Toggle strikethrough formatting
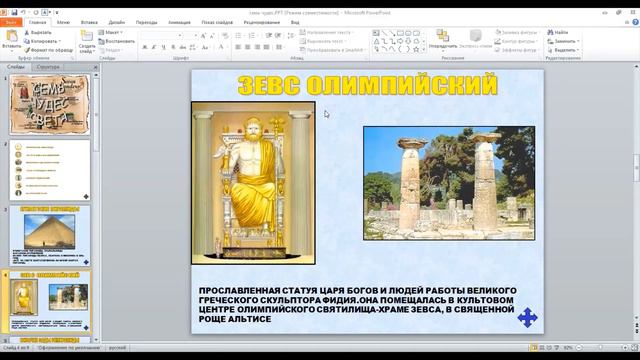This screenshot has width=640, height=360. point(183,47)
